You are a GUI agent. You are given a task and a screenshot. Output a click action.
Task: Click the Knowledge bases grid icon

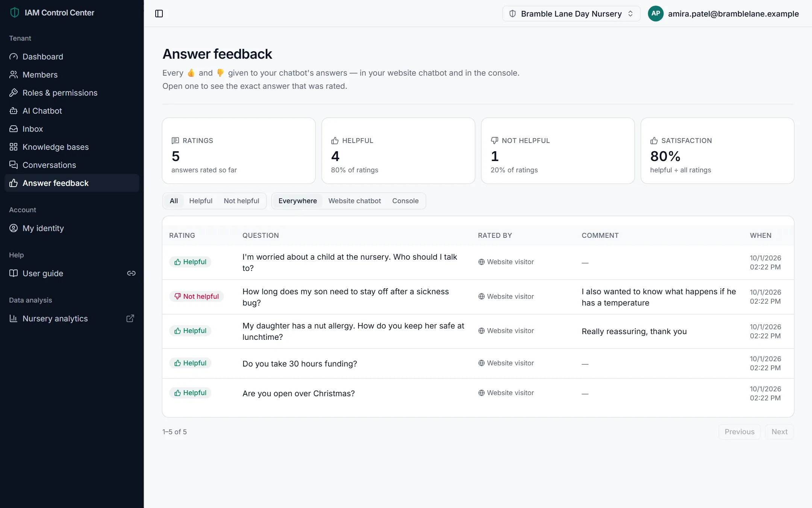[x=14, y=147]
